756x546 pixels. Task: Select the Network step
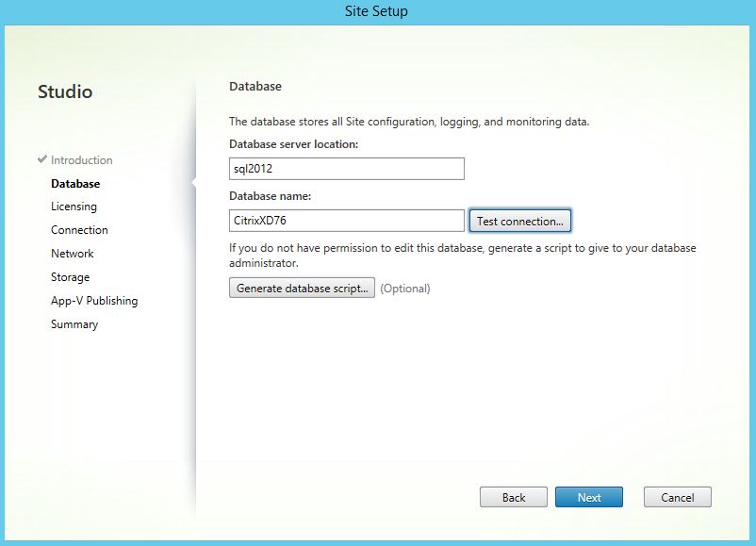(x=73, y=254)
